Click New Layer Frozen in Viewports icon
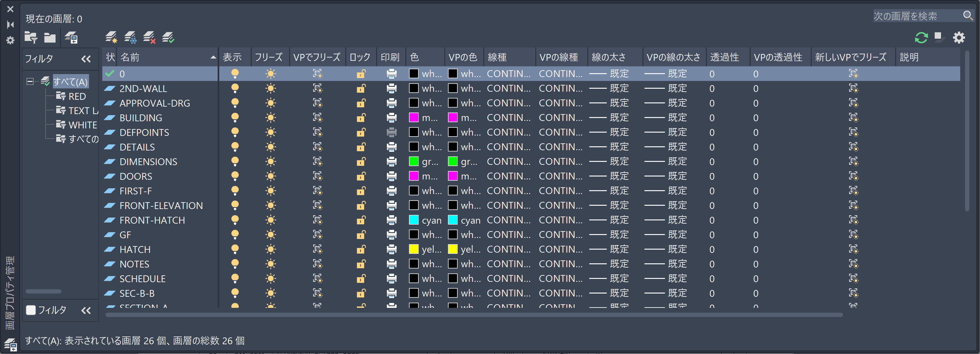This screenshot has height=354, width=980. tap(130, 37)
